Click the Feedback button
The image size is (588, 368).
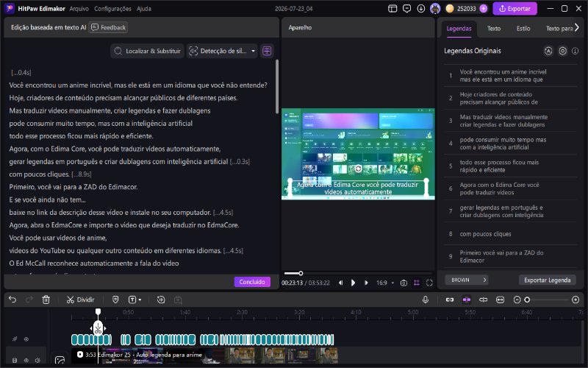[x=108, y=27]
